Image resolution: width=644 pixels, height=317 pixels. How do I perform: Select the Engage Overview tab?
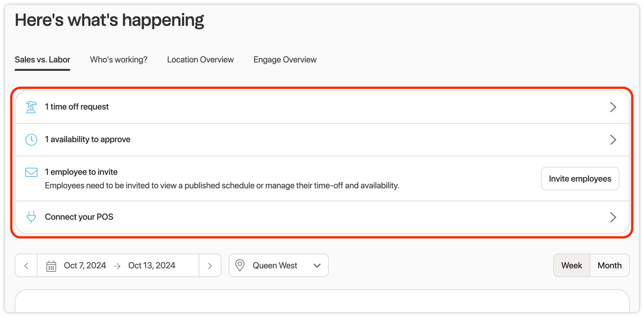coord(285,60)
